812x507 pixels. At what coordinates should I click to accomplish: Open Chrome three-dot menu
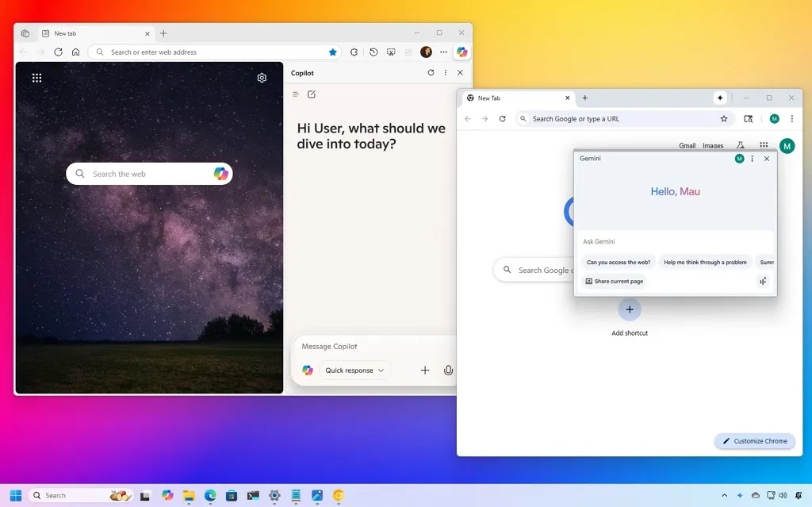pos(792,119)
